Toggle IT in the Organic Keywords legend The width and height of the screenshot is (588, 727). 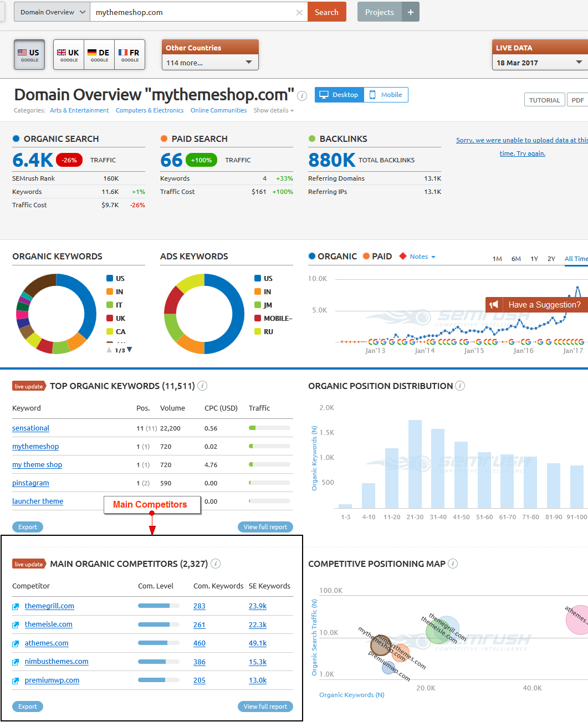point(115,305)
